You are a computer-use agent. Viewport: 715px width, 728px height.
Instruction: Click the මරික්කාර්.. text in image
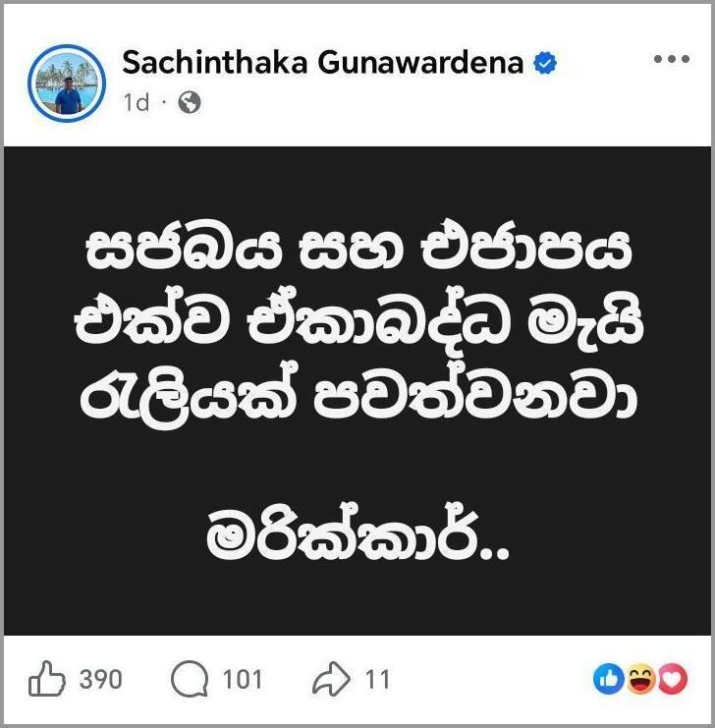tap(357, 533)
